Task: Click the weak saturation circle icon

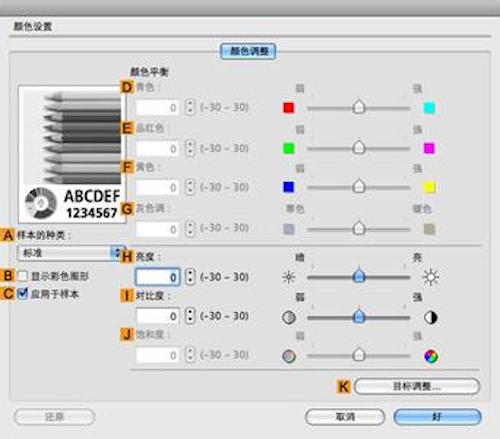Action: pos(289,356)
